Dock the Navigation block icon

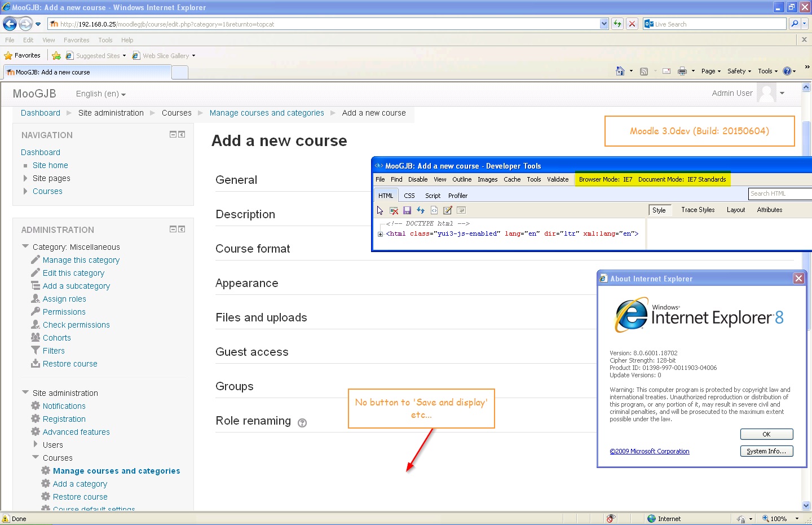coord(182,134)
